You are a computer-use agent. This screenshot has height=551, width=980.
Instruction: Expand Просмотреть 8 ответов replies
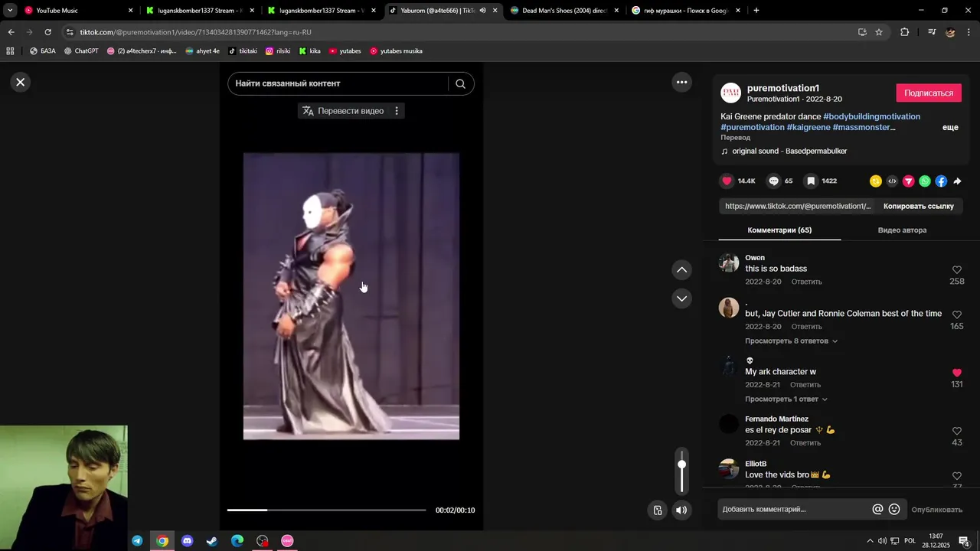[x=791, y=341]
